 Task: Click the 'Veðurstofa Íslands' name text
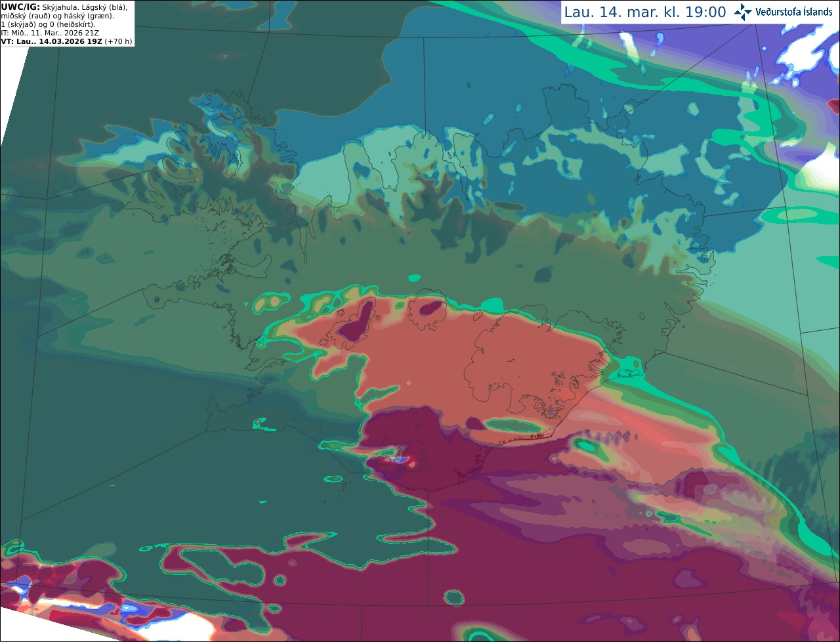point(794,12)
